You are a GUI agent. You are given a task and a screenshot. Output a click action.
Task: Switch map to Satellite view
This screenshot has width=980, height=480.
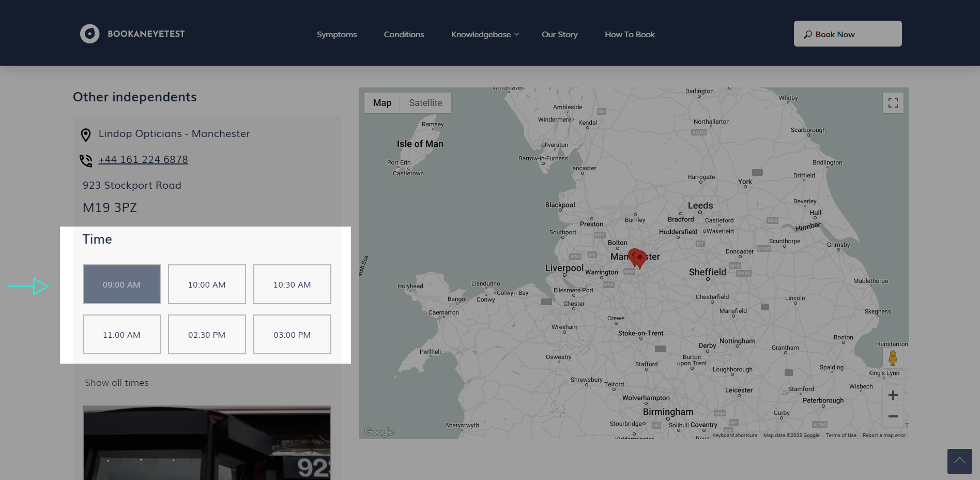point(425,103)
